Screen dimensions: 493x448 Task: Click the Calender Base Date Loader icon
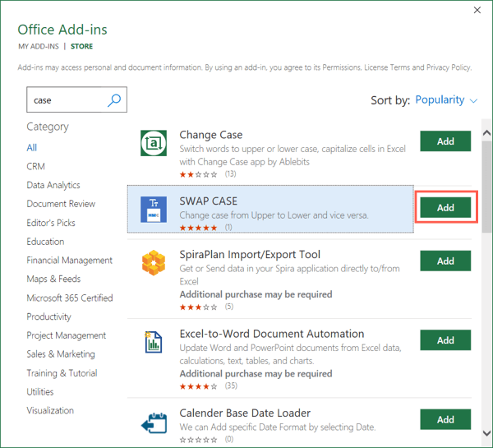(x=154, y=419)
